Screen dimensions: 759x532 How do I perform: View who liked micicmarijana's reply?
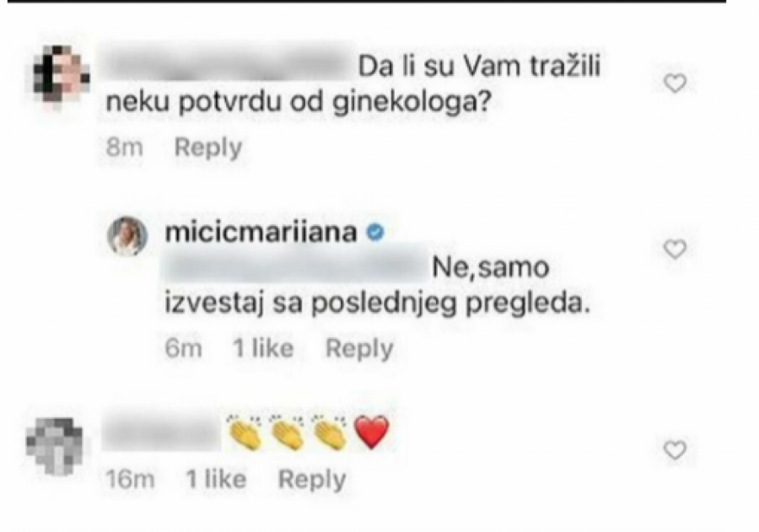pos(265,347)
